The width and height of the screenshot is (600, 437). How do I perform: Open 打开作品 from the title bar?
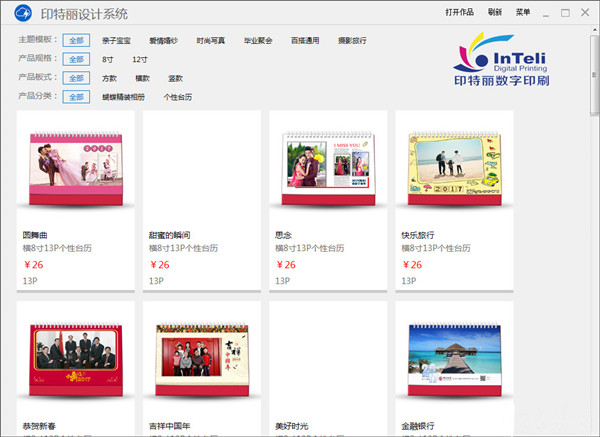[x=459, y=12]
